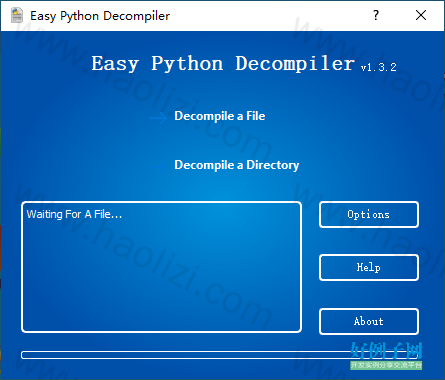Screen dimensions: 445x380
Task: Click the 'Easy Python Decompiler' heading text
Action: click(223, 63)
